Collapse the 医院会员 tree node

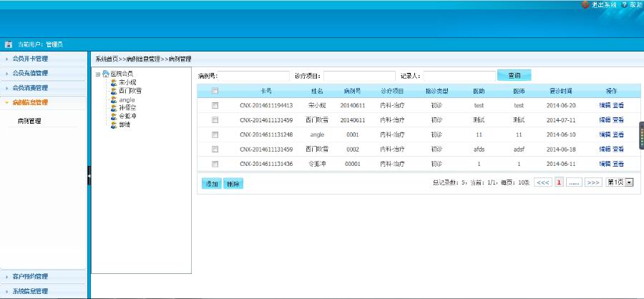98,74
